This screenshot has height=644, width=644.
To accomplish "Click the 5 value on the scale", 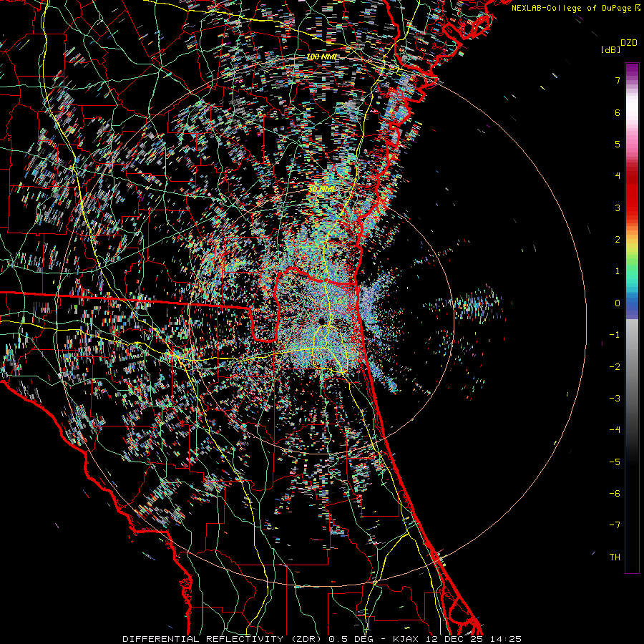I will [x=618, y=144].
